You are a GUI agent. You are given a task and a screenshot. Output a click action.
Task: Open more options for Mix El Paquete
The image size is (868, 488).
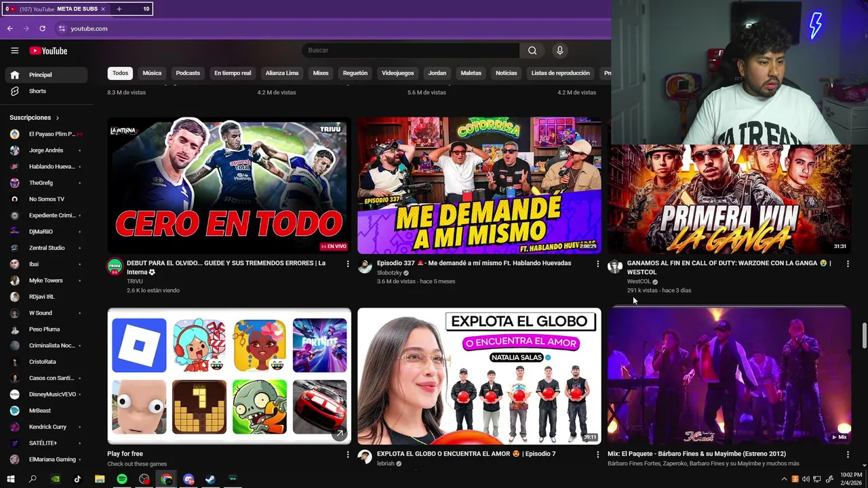[x=848, y=454]
